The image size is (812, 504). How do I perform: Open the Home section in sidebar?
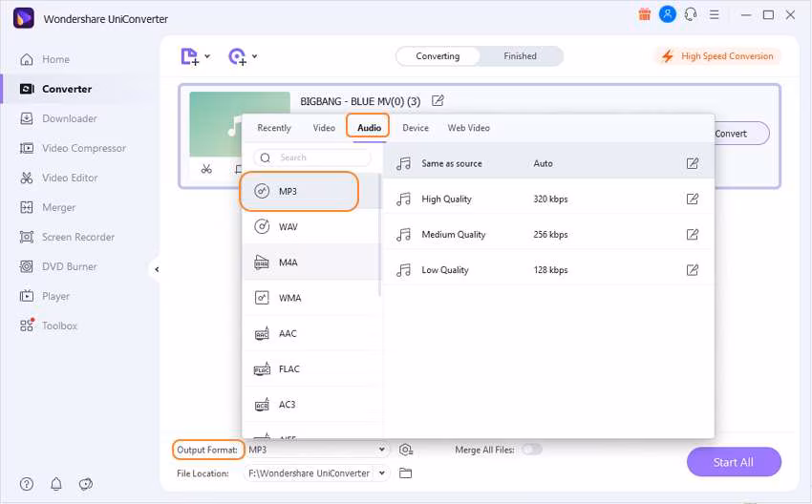[45, 59]
